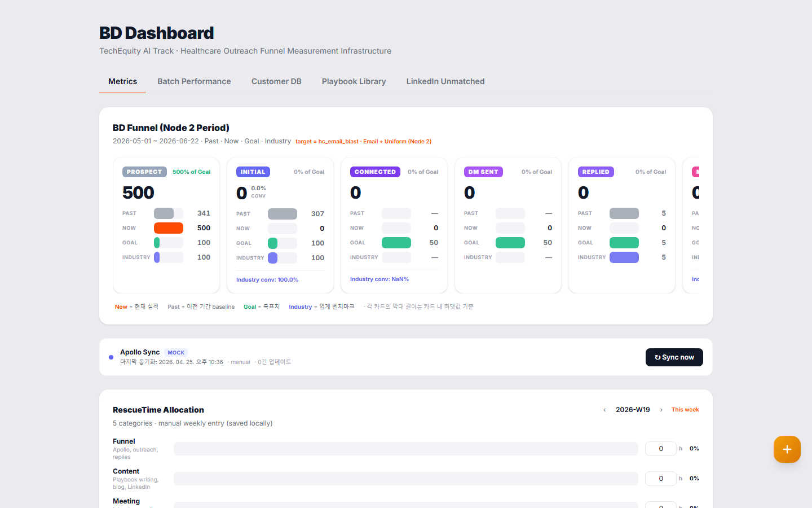Click Industry conv: 100.0% text

pyautogui.click(x=267, y=280)
